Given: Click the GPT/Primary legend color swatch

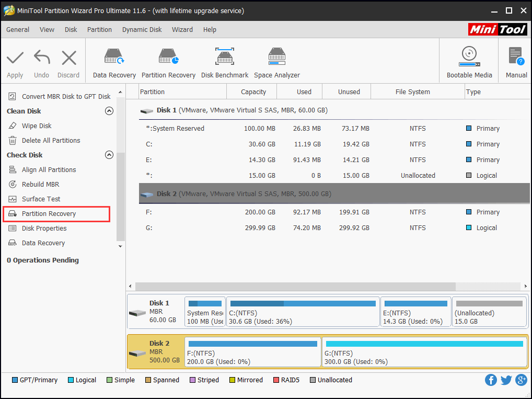Looking at the screenshot, I should click(15, 380).
